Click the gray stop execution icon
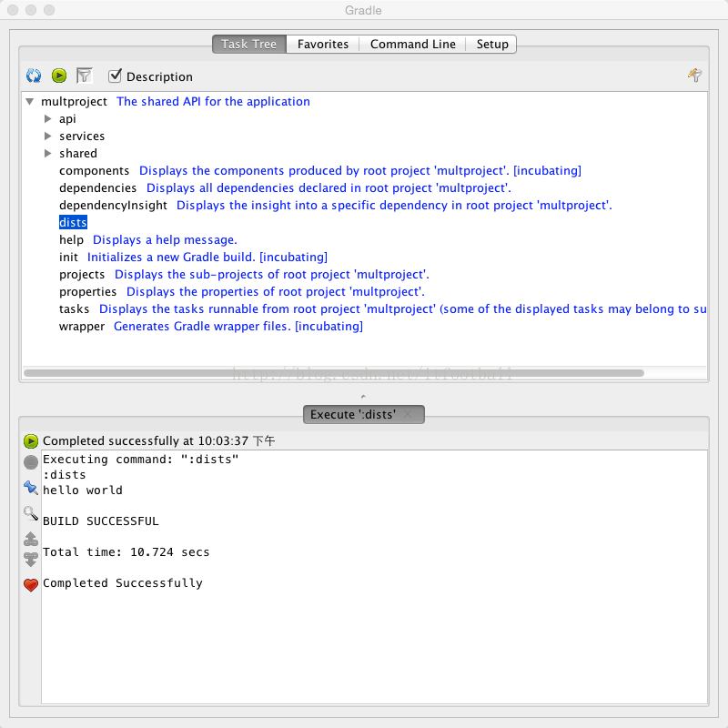The image size is (728, 728). tap(31, 462)
